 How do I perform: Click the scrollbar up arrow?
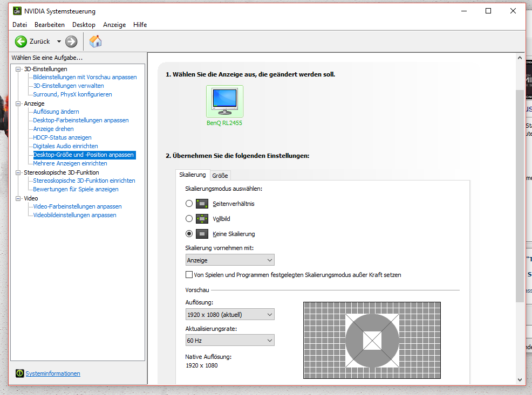point(520,58)
